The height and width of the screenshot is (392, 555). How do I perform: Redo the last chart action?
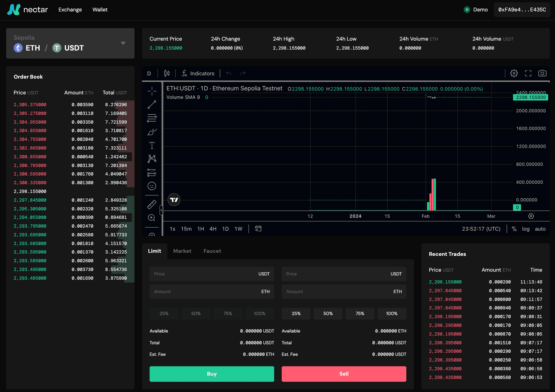click(x=243, y=73)
